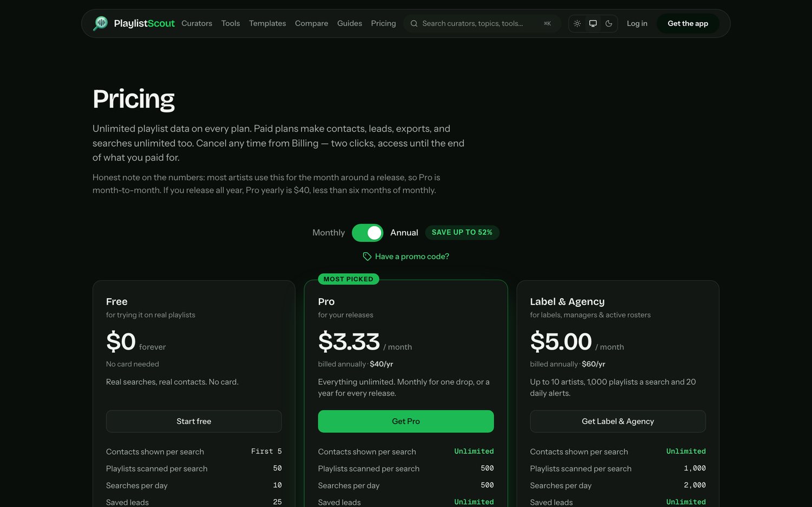Click '2,000' searches per day value
Screen dimensions: 812x507
click(x=695, y=485)
